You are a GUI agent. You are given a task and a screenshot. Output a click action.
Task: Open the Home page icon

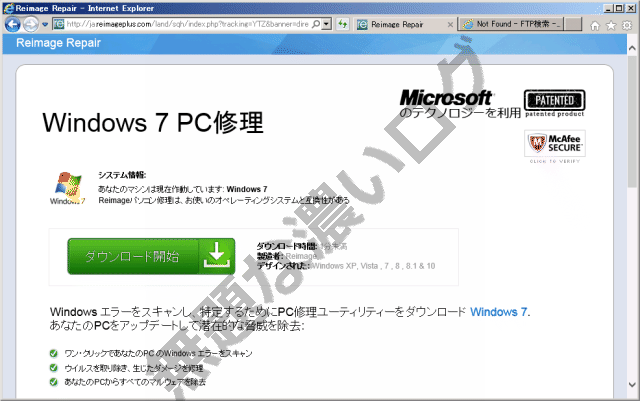click(x=595, y=26)
